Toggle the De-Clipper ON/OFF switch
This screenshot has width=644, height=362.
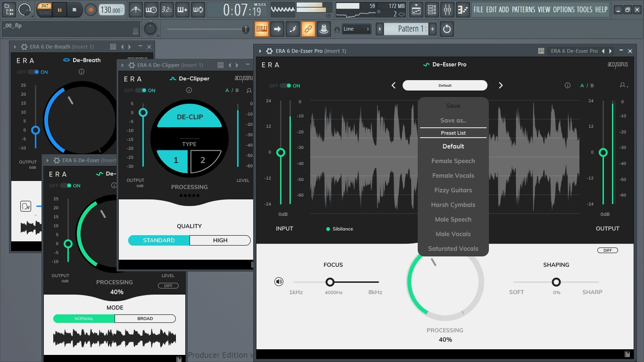[x=140, y=90]
